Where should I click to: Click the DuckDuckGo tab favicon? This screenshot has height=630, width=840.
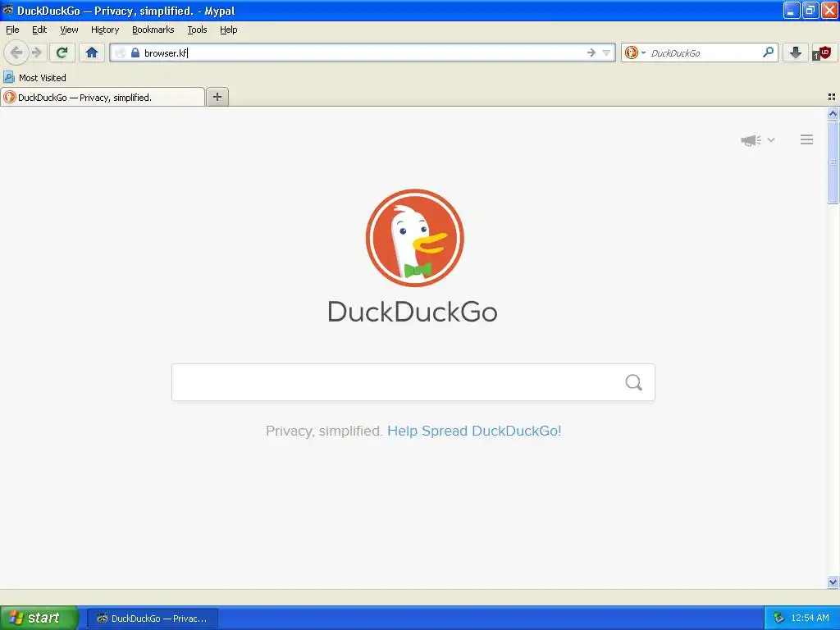pos(9,97)
